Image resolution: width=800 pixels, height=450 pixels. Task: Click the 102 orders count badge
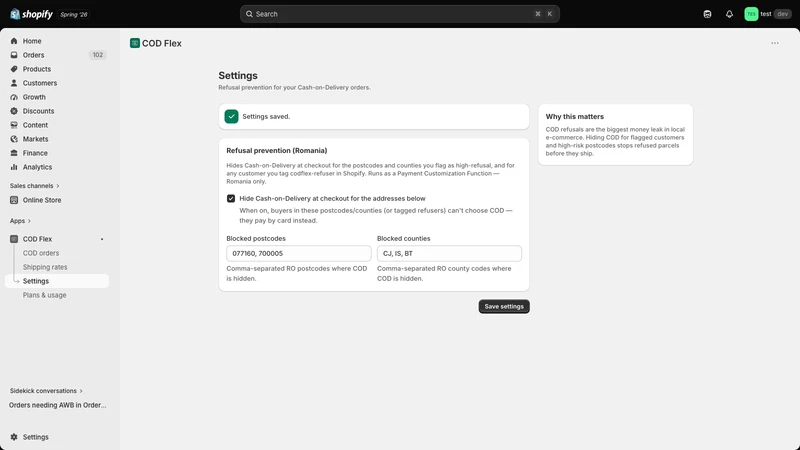point(97,55)
